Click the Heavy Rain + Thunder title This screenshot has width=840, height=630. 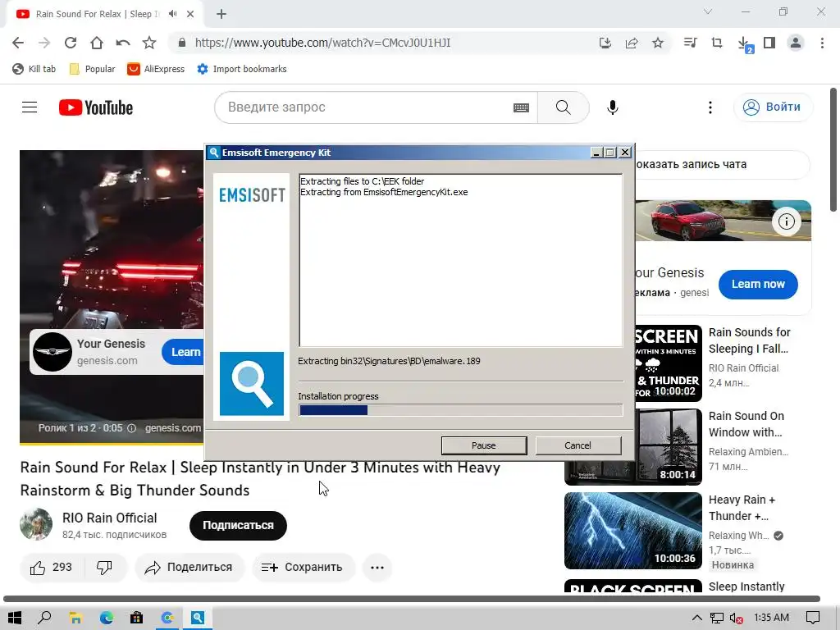[742, 508]
